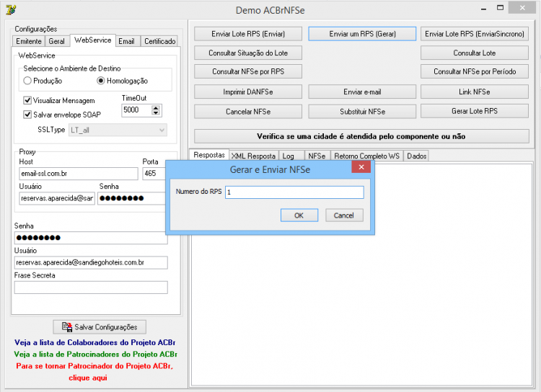Click the Substituir NFSe button

click(362, 112)
